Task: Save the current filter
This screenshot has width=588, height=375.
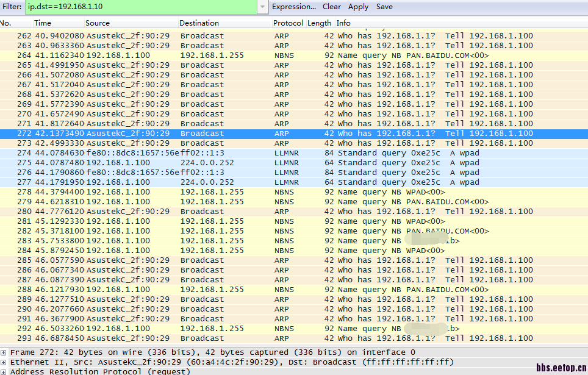Action: coord(384,7)
